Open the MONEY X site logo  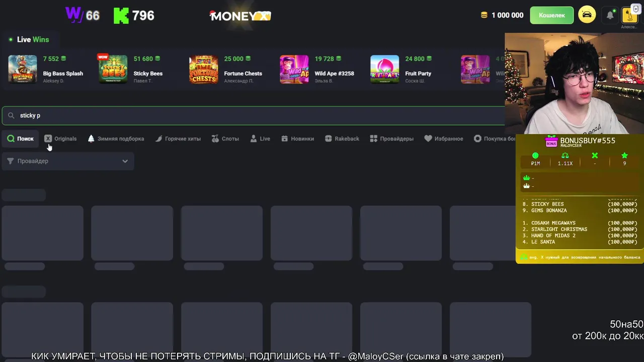[240, 16]
